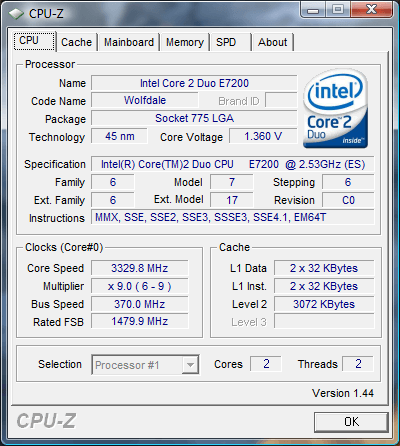Switch to the CPU tab
The height and width of the screenshot is (446, 400).
point(35,41)
